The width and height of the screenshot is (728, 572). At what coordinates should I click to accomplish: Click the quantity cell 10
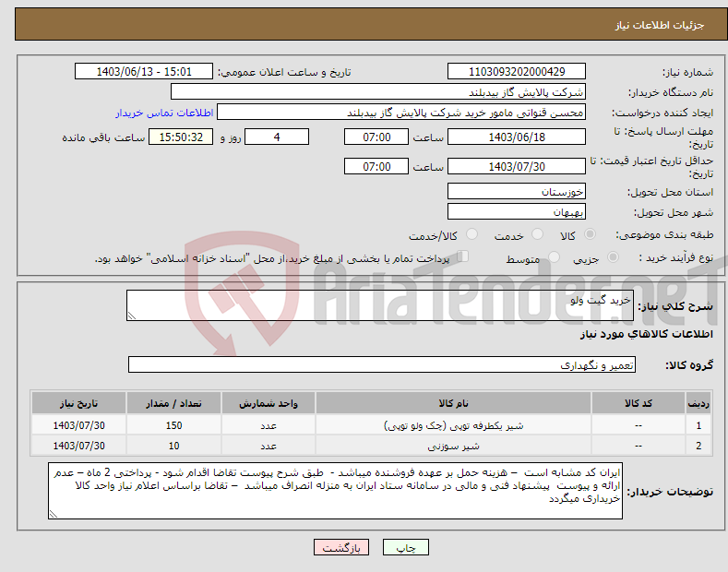[173, 446]
